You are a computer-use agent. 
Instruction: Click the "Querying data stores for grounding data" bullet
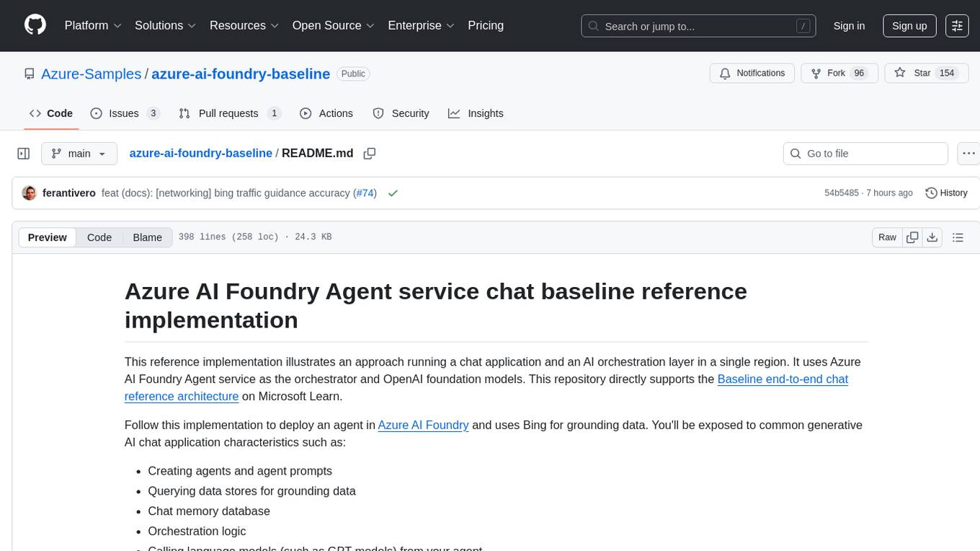click(x=251, y=490)
